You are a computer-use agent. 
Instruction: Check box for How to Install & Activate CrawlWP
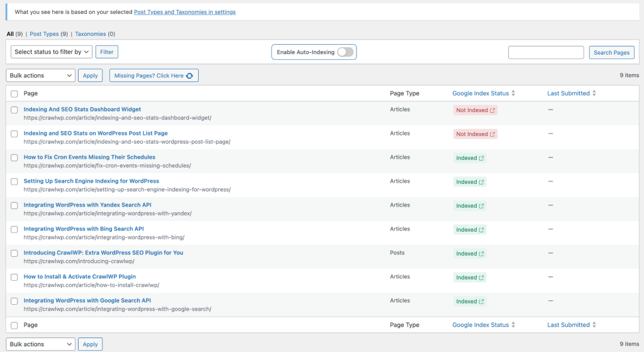[14, 277]
